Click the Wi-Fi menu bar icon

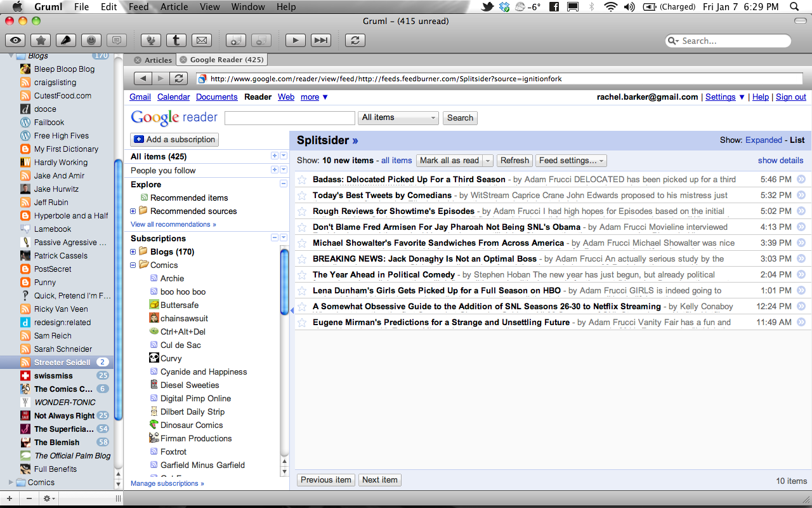pos(610,7)
